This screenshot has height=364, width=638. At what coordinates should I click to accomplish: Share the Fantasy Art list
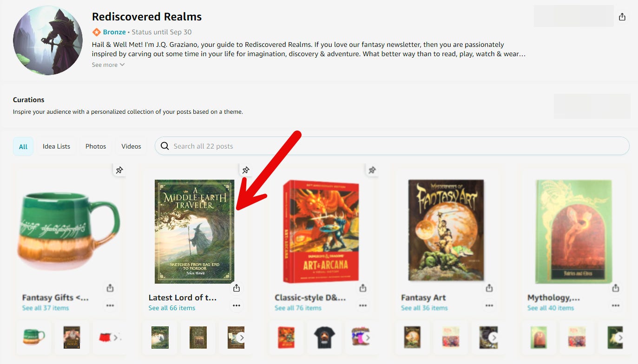coord(489,288)
